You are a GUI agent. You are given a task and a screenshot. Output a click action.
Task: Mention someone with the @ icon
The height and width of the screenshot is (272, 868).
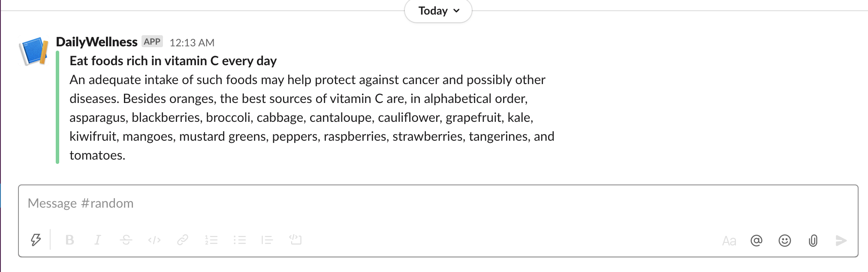coord(756,241)
